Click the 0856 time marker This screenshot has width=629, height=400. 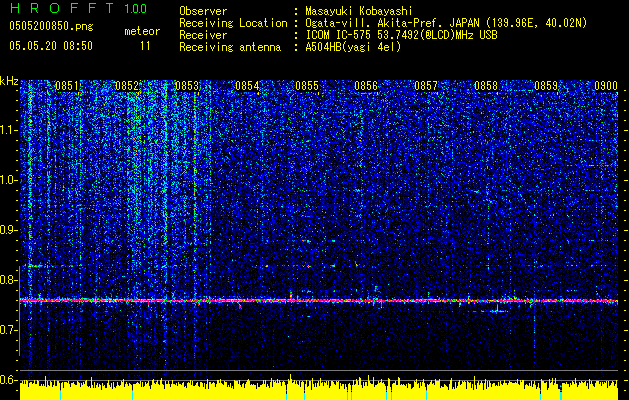point(366,86)
